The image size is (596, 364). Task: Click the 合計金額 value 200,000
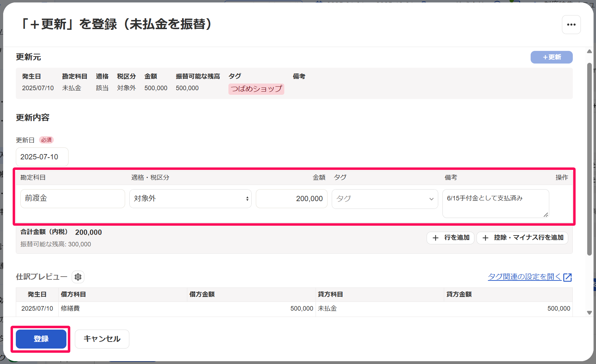pyautogui.click(x=89, y=232)
